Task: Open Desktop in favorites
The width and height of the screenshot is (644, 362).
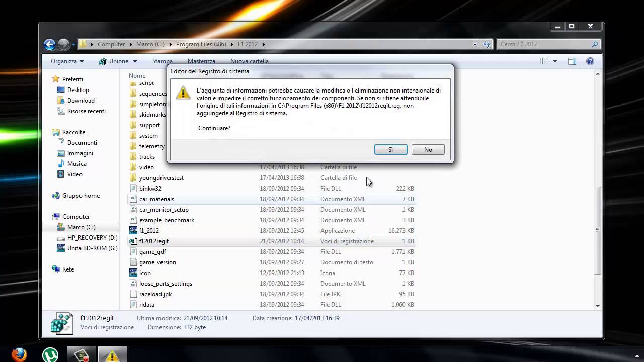Action: (x=78, y=90)
